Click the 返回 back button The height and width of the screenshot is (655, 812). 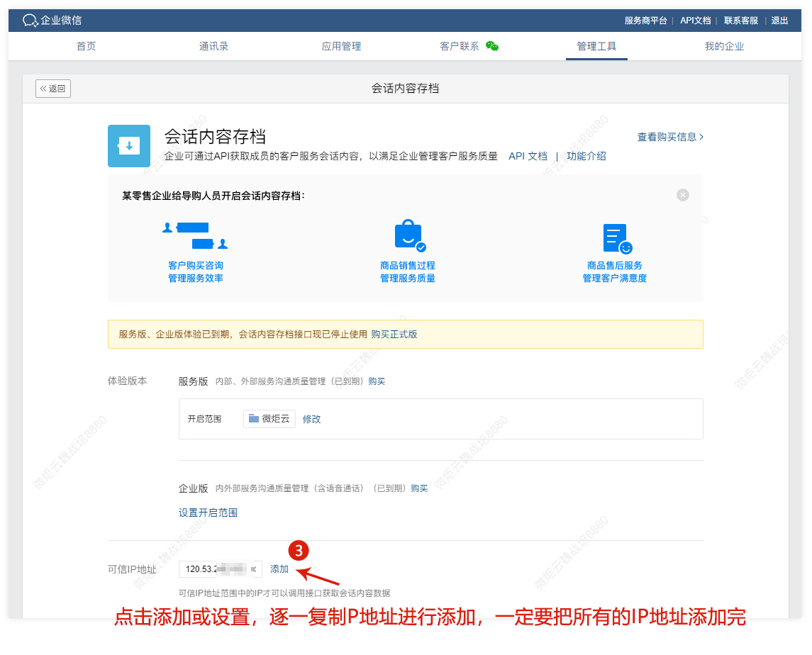(52, 89)
